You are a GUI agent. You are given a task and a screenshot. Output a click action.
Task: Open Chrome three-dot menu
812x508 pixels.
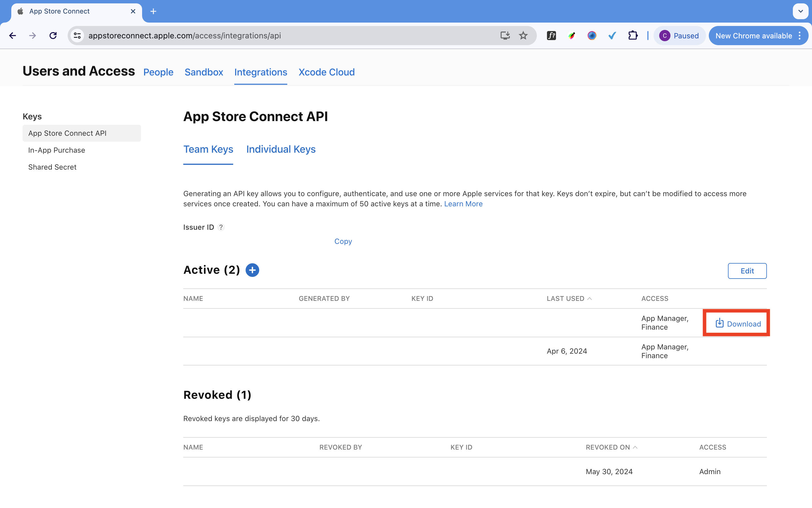(800, 36)
